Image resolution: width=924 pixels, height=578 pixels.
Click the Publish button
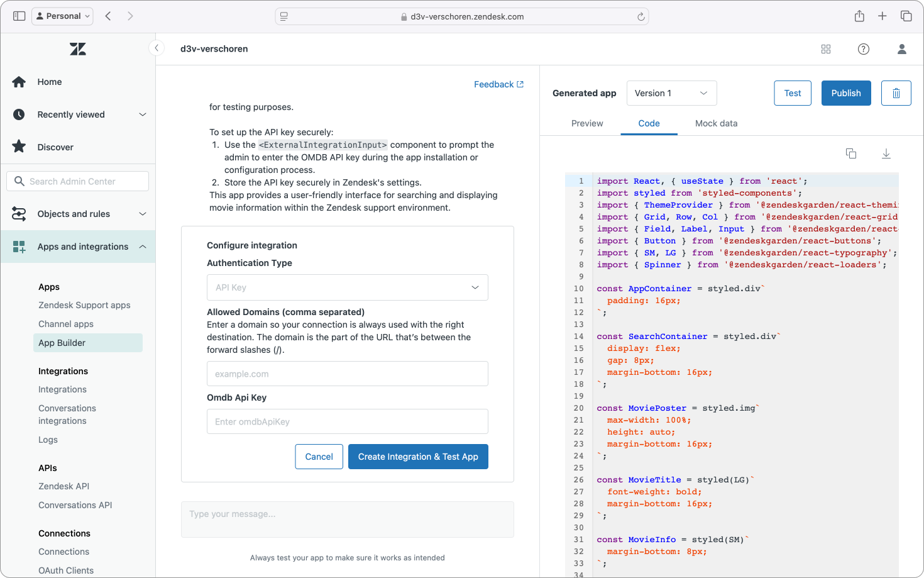pyautogui.click(x=846, y=93)
